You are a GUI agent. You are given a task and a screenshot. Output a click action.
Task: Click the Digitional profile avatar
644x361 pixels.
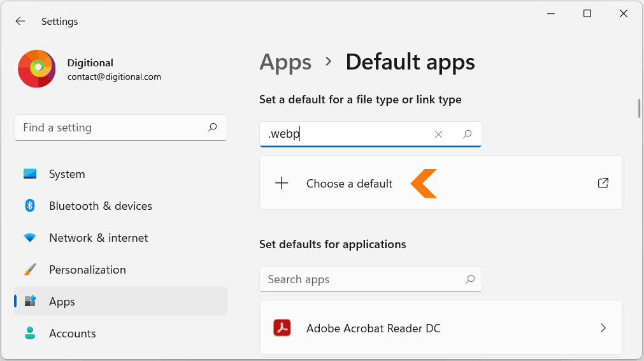pos(36,69)
